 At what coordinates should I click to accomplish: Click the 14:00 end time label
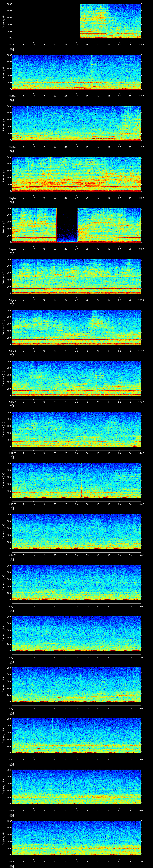click(x=141, y=504)
